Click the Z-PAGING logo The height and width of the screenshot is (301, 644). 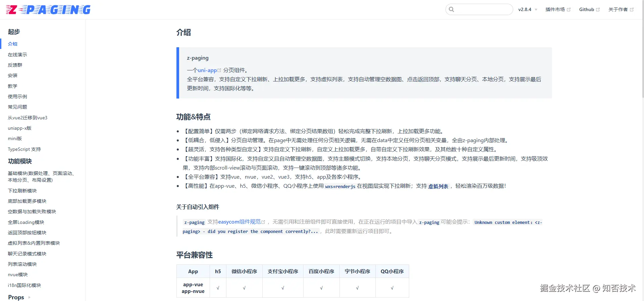tap(48, 10)
